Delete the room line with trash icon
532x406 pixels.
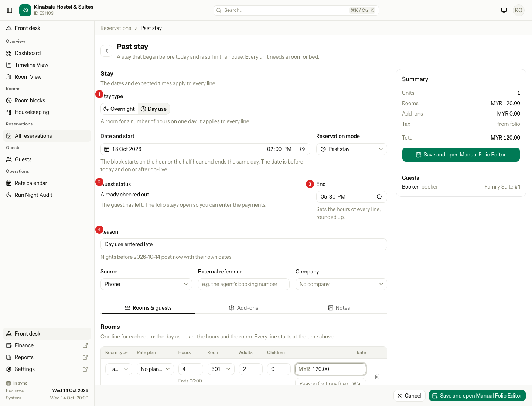pos(377,376)
